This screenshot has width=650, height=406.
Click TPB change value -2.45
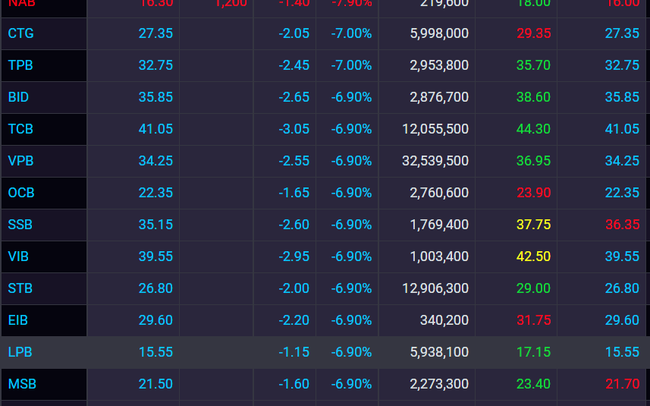coord(294,65)
